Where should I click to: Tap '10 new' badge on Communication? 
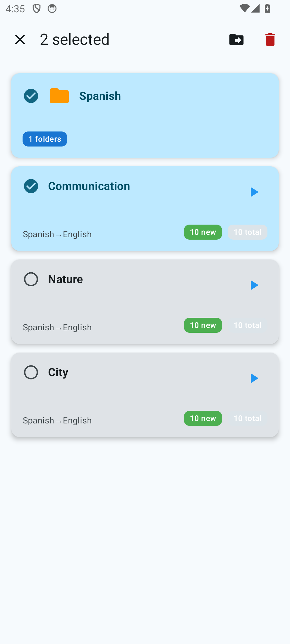click(203, 232)
